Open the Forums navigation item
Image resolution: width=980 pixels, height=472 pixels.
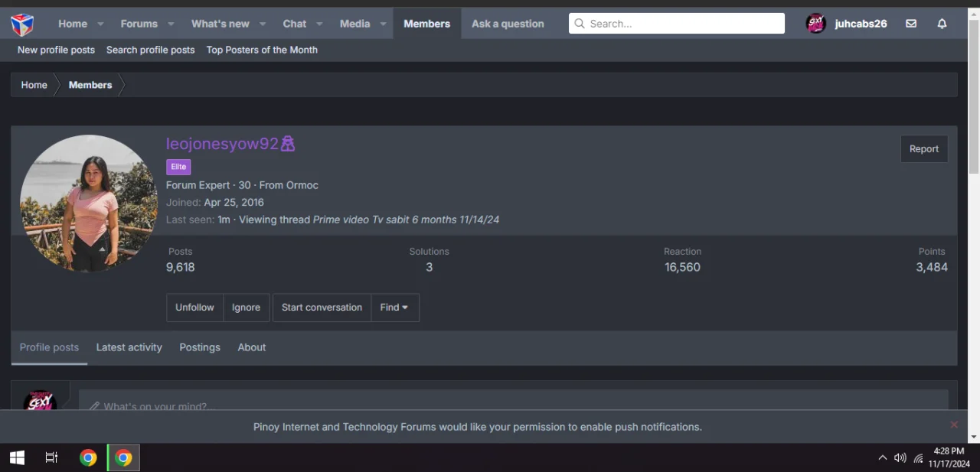pos(139,24)
